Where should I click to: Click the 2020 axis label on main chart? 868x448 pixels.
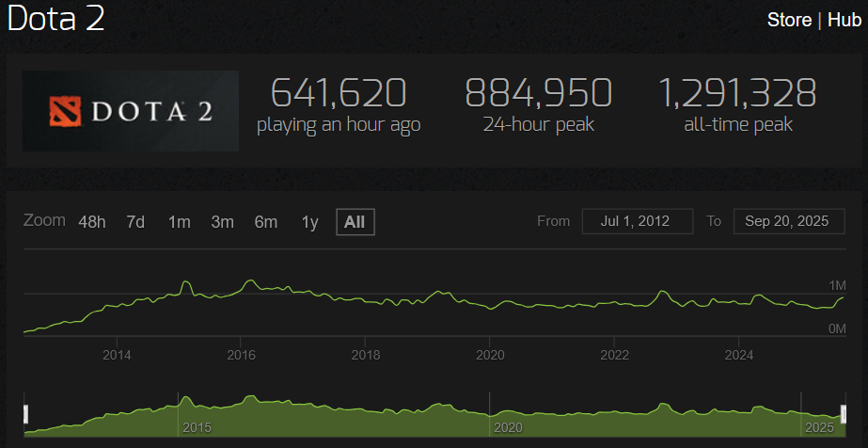(x=489, y=355)
